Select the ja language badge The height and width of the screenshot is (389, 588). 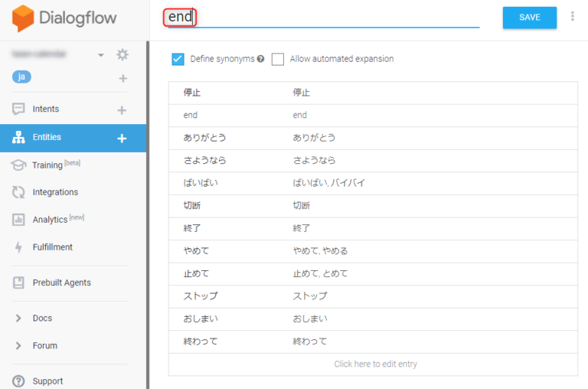pos(22,77)
